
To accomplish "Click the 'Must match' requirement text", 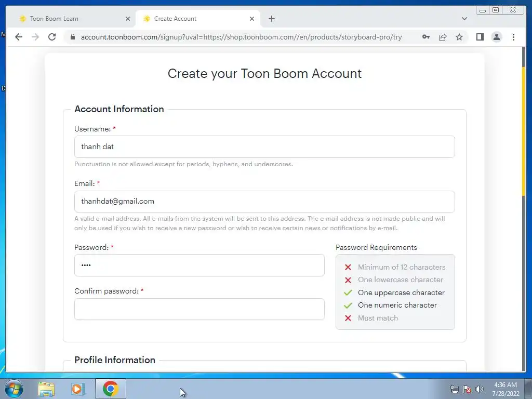I will [378, 318].
